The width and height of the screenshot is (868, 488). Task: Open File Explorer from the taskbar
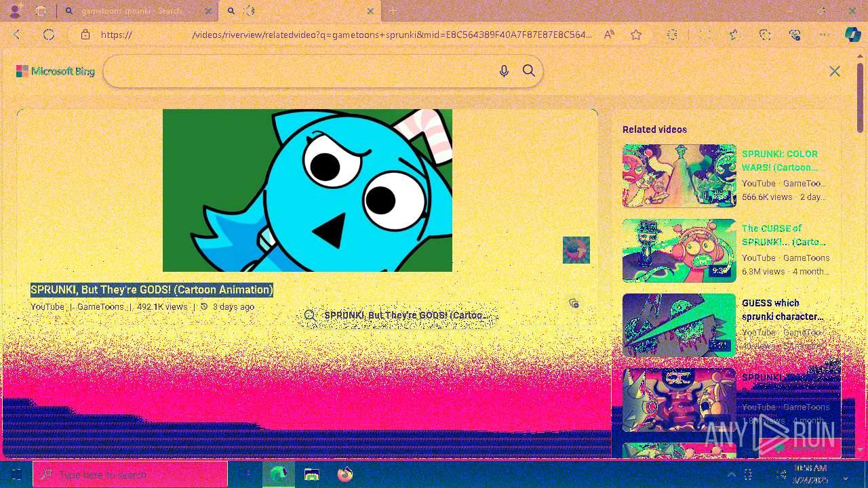click(312, 474)
